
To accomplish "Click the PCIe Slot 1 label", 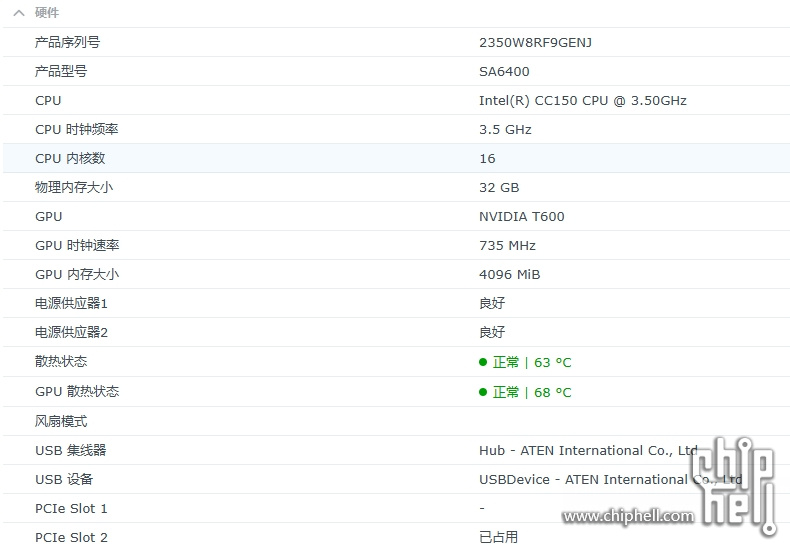I will click(x=71, y=509).
